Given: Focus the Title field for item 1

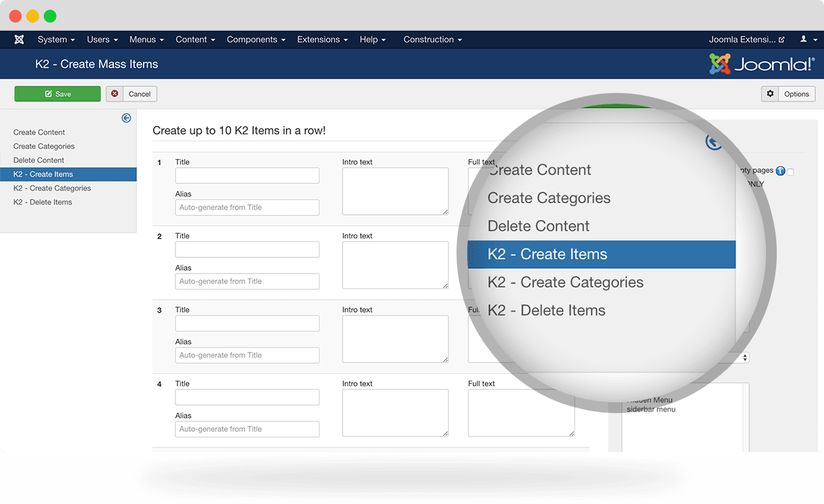Looking at the screenshot, I should (x=247, y=175).
